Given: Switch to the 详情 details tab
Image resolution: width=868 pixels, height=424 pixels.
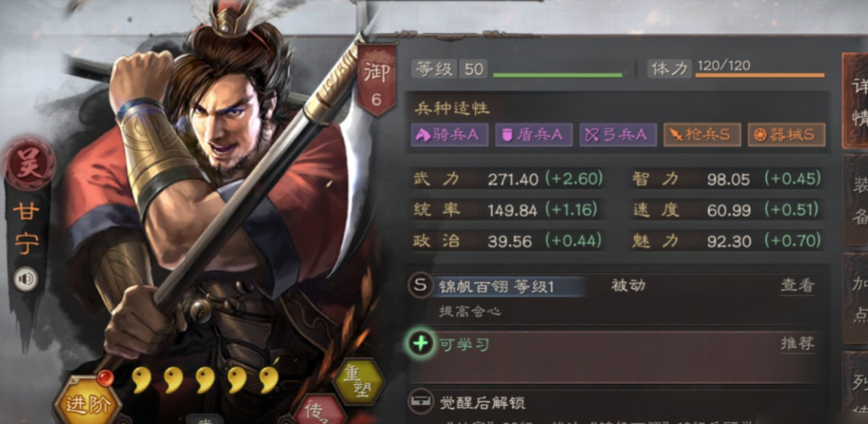Looking at the screenshot, I should click(856, 101).
